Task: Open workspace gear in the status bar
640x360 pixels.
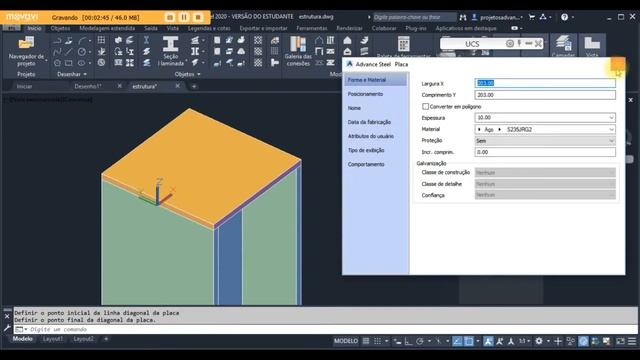Action: click(539, 341)
